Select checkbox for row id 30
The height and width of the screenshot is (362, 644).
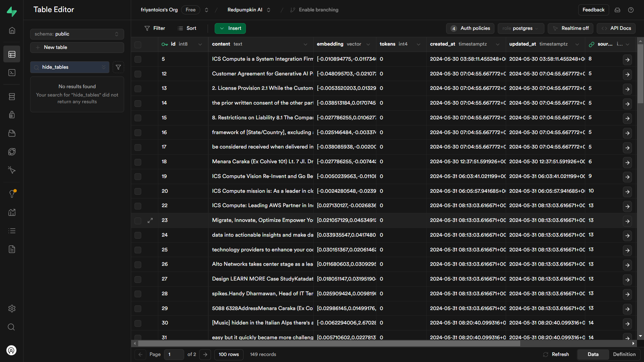tap(138, 323)
